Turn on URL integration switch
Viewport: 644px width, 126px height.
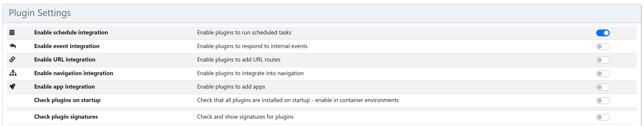point(603,60)
